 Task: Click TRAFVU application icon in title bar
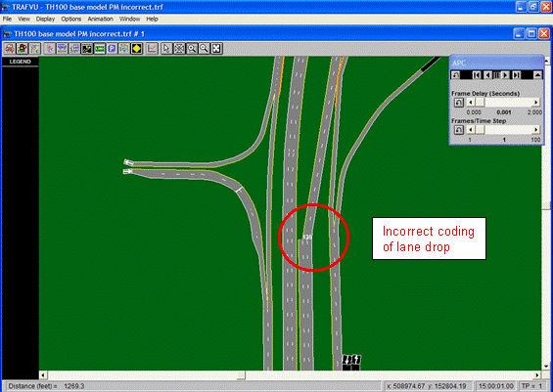pyautogui.click(x=5, y=7)
